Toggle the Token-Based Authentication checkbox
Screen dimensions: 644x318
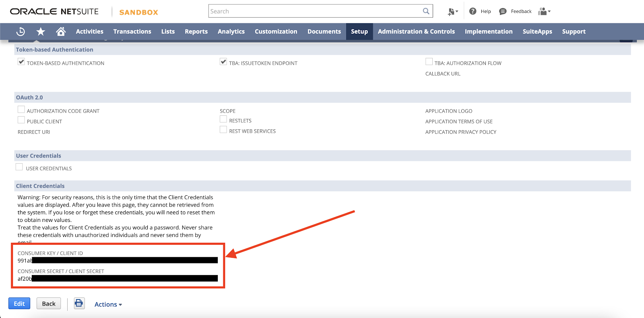pos(21,62)
